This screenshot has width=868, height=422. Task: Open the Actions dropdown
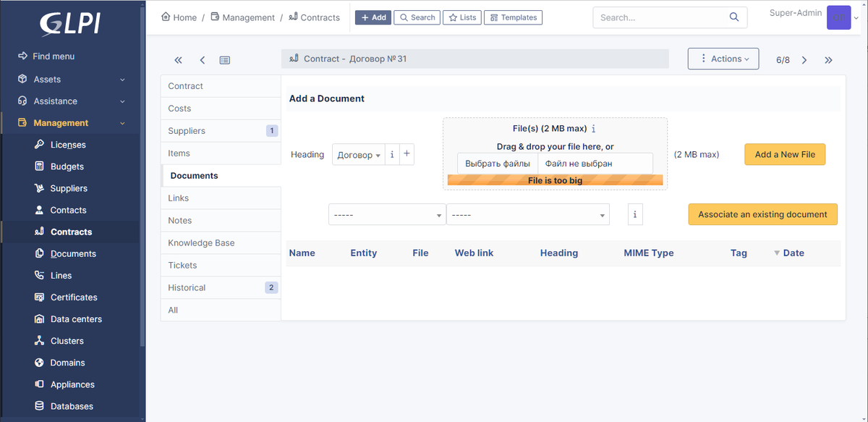click(x=723, y=59)
